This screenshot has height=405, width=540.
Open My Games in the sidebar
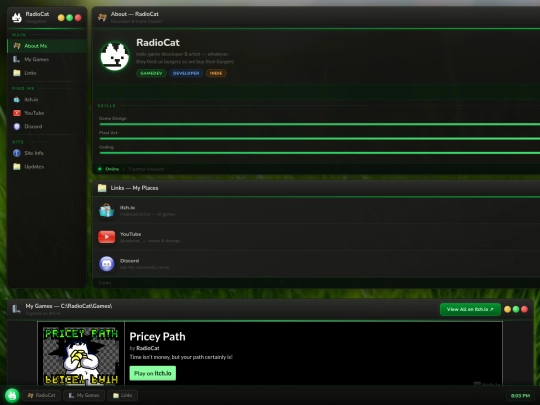(47, 59)
